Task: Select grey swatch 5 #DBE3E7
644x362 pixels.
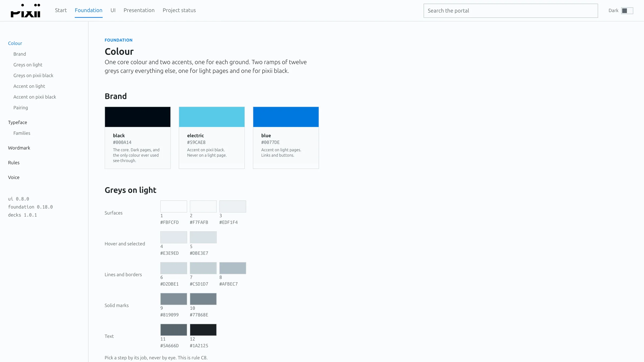Action: tap(203, 237)
